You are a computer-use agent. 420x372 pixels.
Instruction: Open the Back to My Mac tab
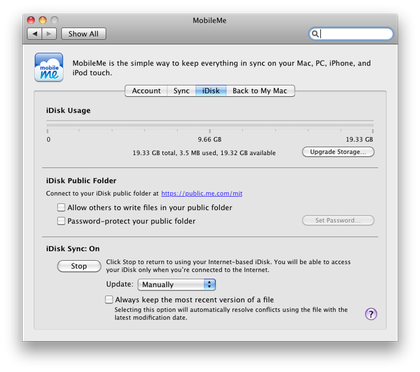tap(260, 91)
